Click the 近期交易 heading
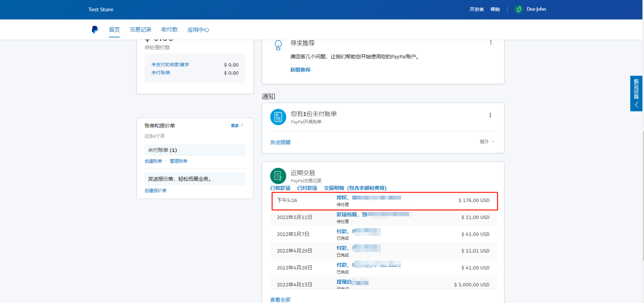 [303, 173]
